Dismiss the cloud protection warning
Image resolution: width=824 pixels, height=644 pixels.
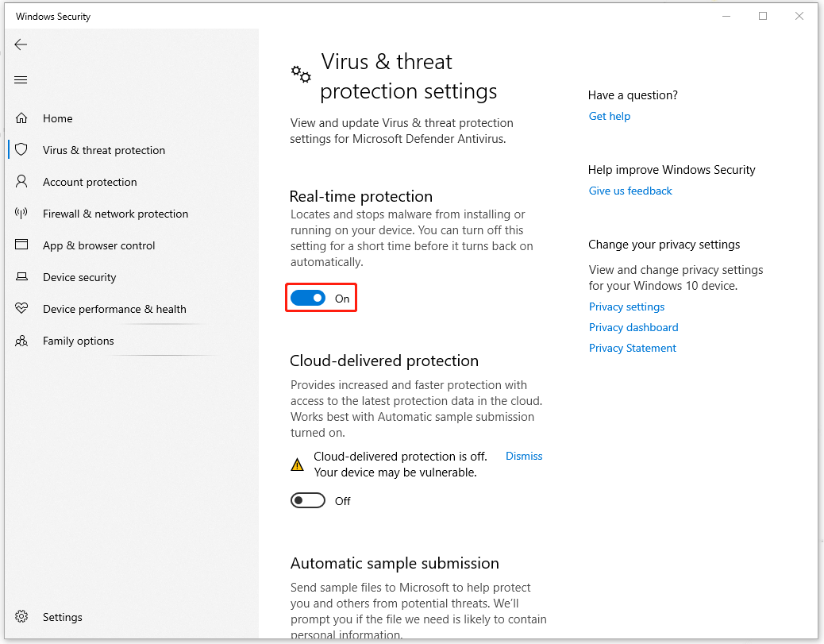(523, 456)
